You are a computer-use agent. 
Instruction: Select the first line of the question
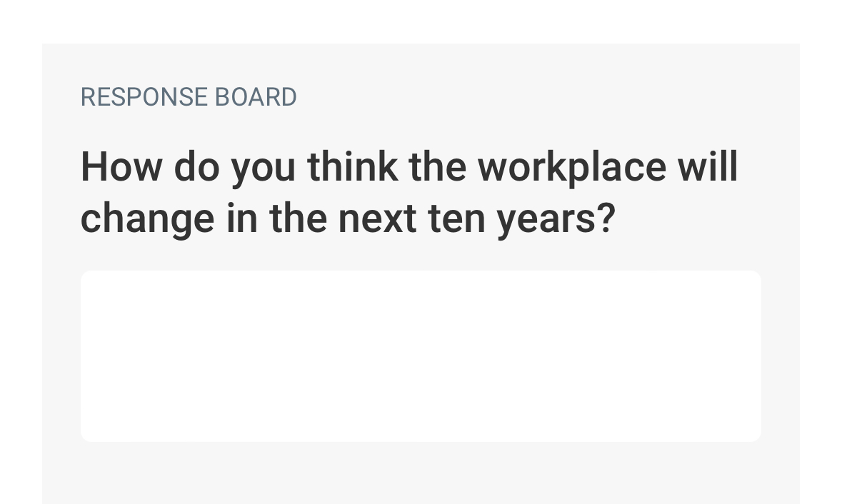coord(409,166)
